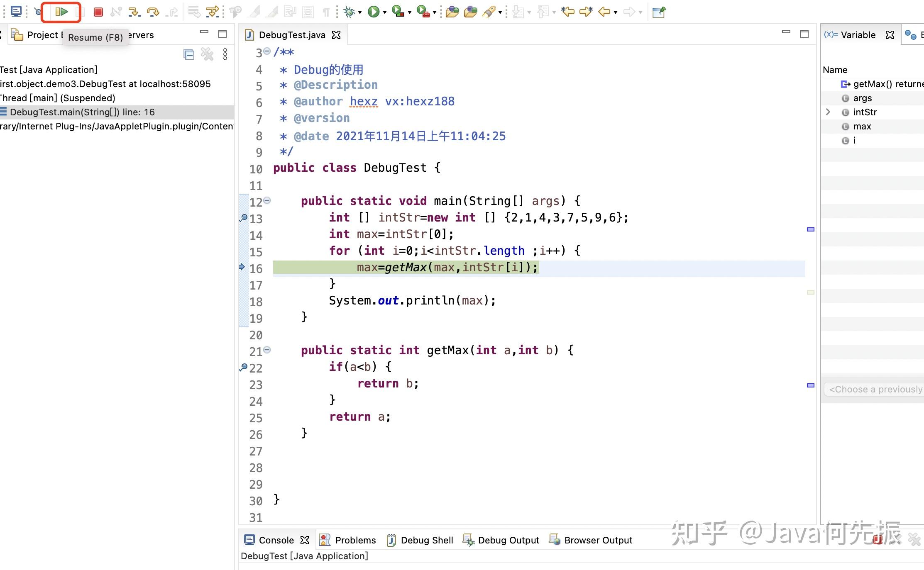Image resolution: width=924 pixels, height=570 pixels.
Task: Collapse the main method fold at line 12
Action: pyautogui.click(x=267, y=201)
